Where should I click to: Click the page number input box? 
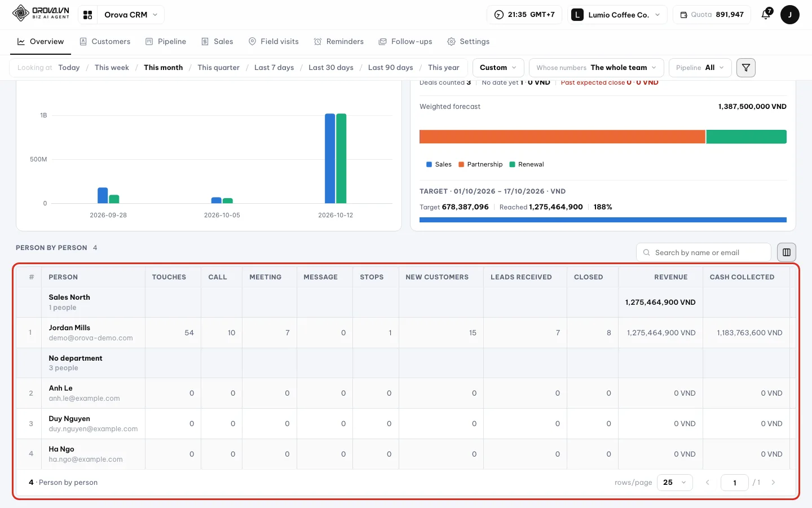pos(735,483)
